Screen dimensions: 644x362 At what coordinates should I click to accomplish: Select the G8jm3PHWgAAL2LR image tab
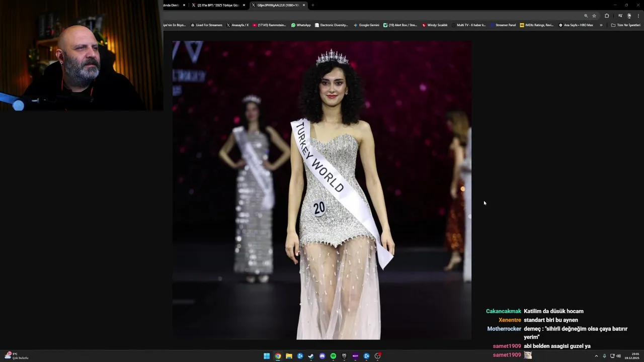coord(278,5)
